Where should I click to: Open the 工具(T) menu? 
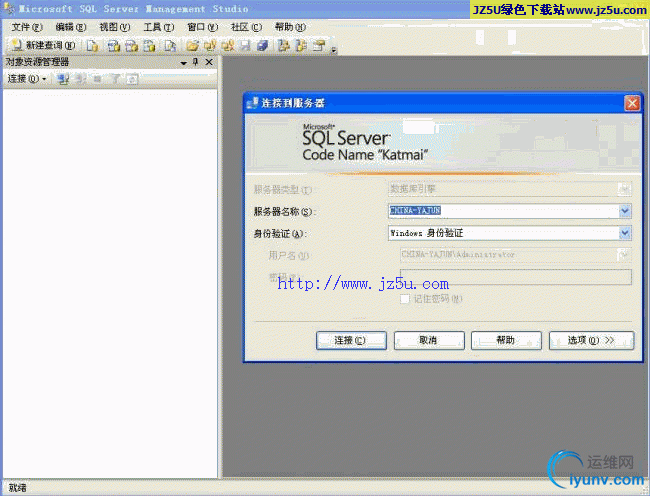click(158, 27)
